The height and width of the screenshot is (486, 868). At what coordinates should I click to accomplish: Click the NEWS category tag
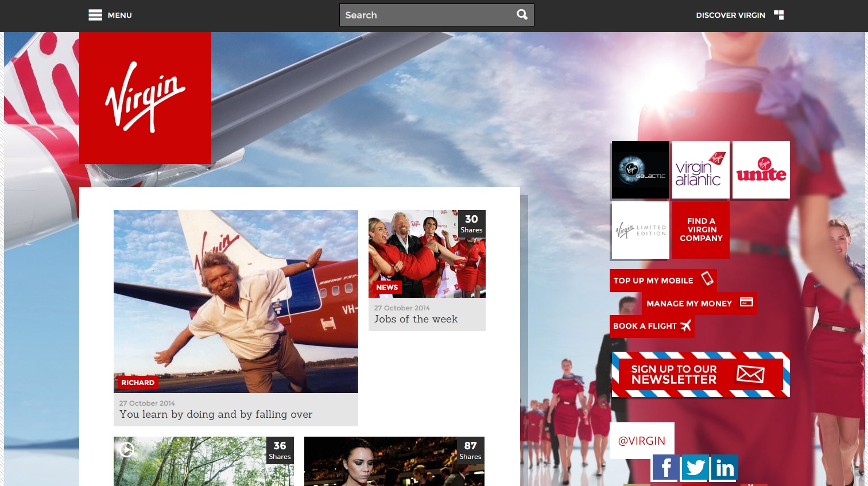[x=387, y=287]
